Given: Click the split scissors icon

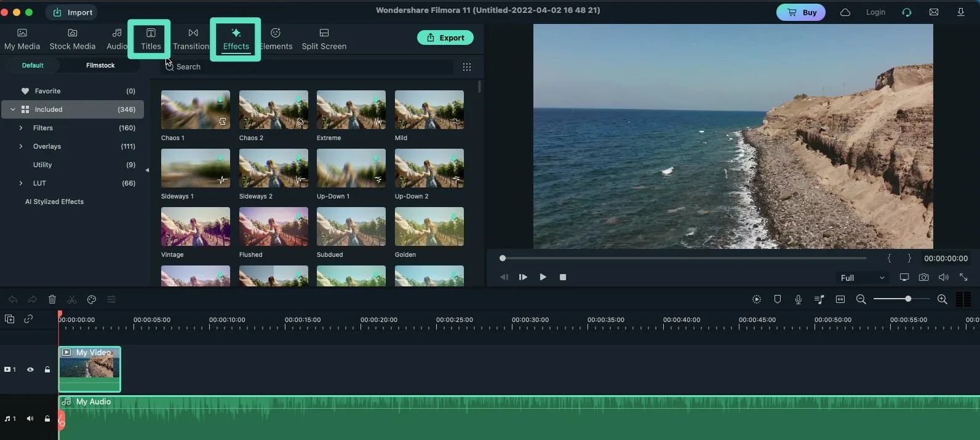Looking at the screenshot, I should pyautogui.click(x=72, y=299).
